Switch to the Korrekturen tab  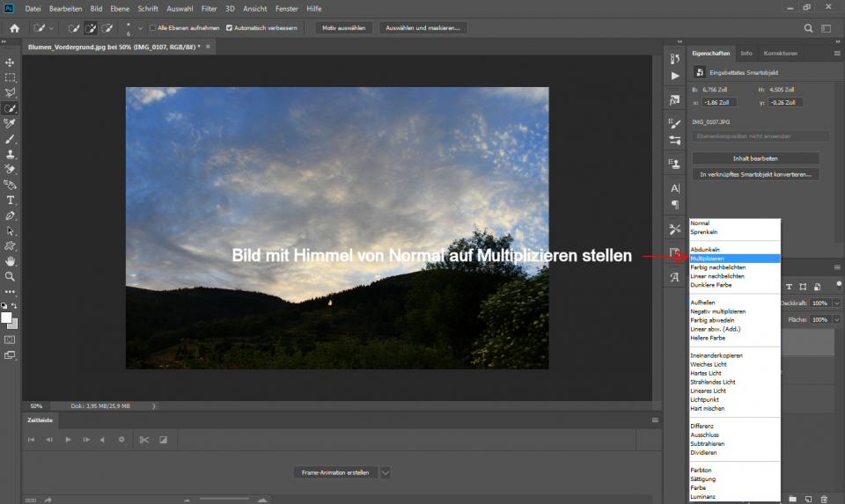click(780, 53)
